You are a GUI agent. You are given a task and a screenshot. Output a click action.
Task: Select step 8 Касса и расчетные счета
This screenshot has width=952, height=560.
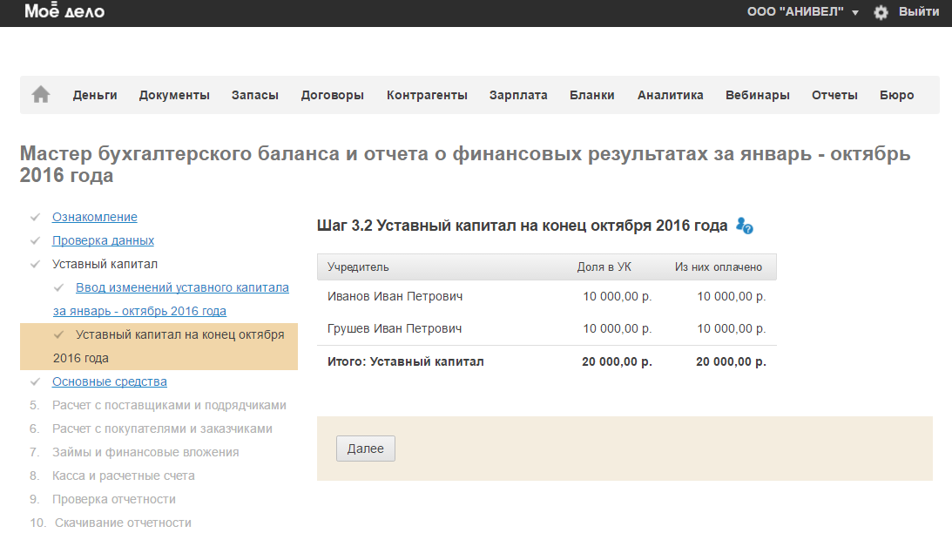click(x=124, y=476)
